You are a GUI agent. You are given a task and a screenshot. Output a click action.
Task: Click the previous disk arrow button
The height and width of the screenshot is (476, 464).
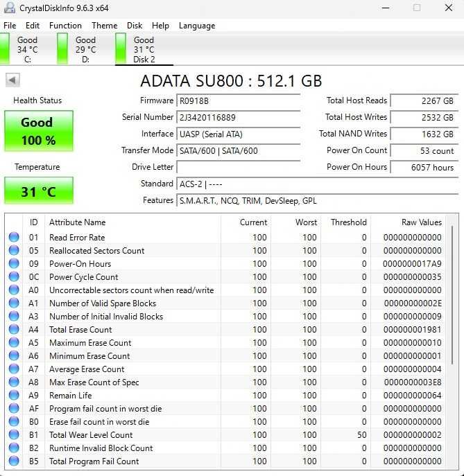click(12, 80)
